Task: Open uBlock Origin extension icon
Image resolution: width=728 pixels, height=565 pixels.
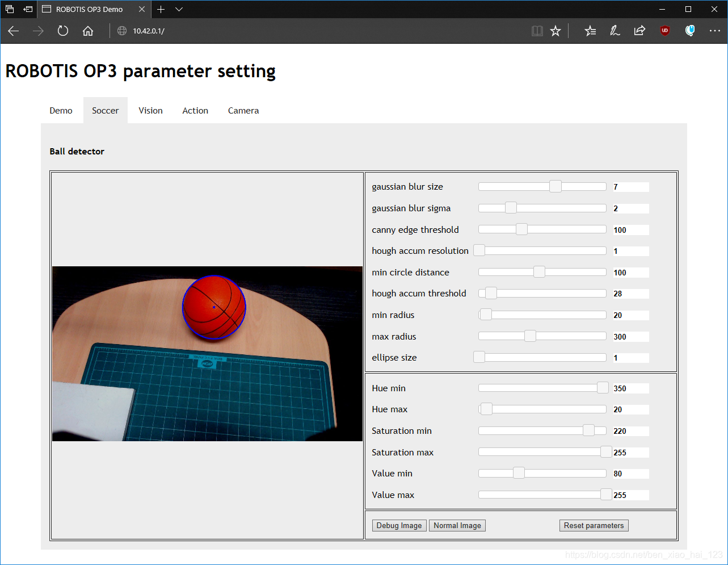Action: click(x=665, y=31)
